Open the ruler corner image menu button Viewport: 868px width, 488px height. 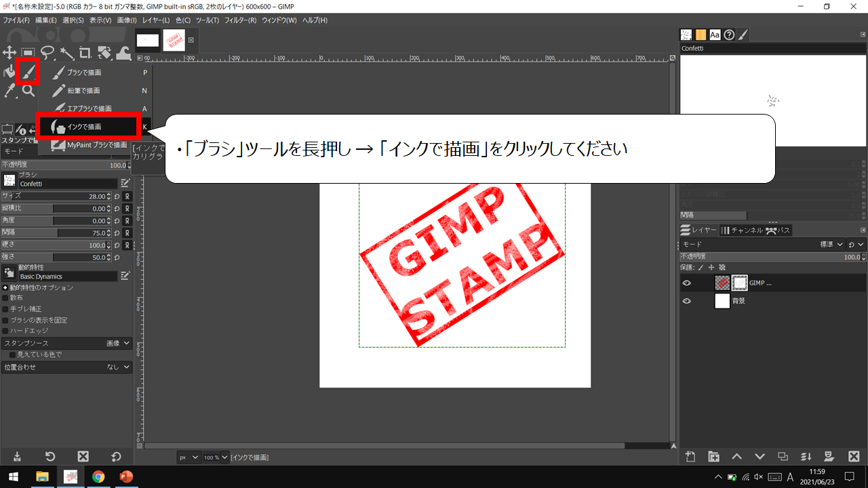click(139, 59)
